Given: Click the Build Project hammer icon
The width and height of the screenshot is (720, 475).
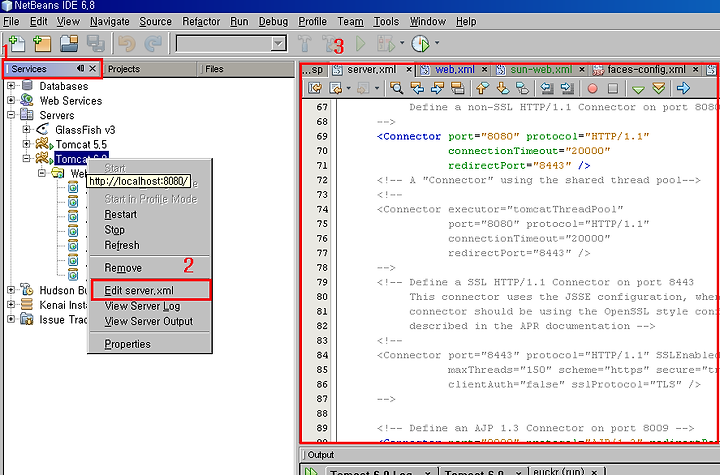Looking at the screenshot, I should 304,44.
